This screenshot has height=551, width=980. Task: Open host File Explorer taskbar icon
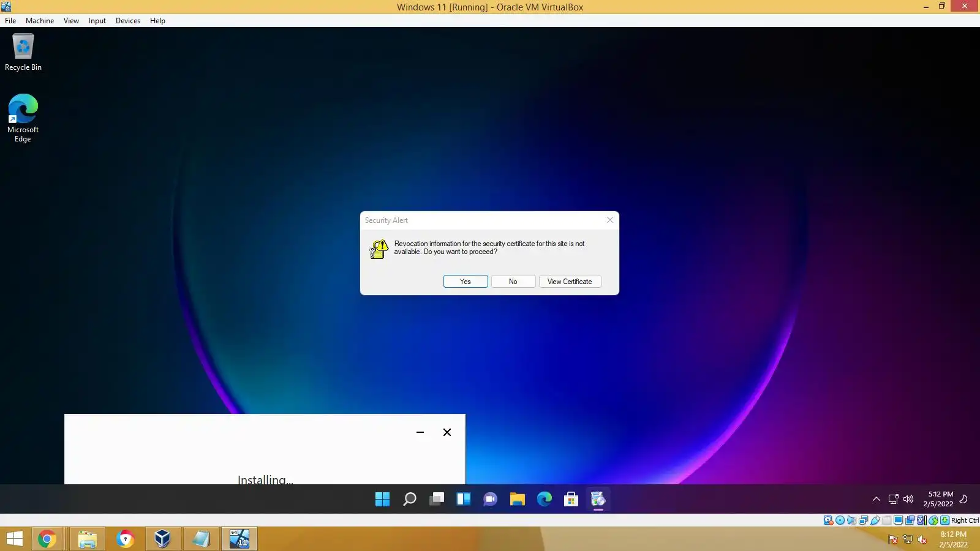88,539
